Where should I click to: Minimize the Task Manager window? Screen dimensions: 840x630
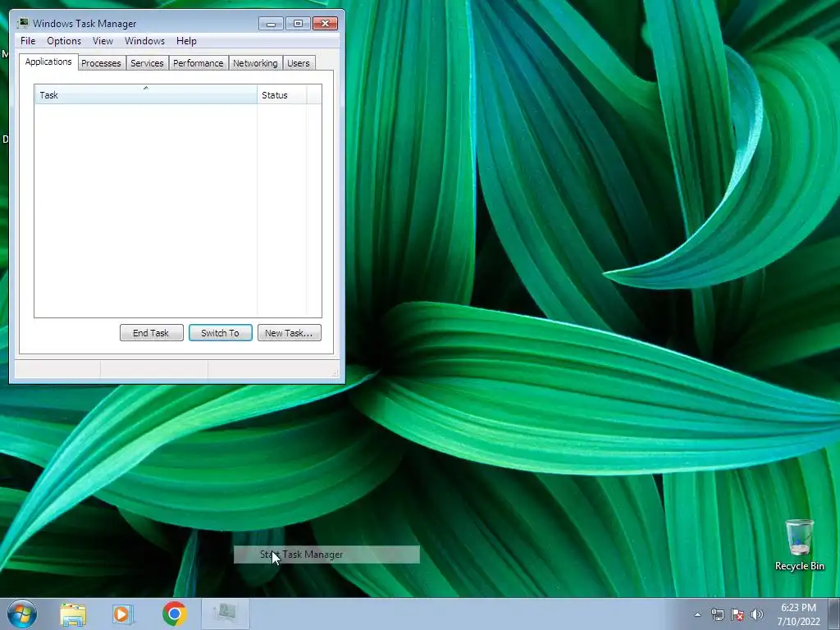click(x=271, y=24)
